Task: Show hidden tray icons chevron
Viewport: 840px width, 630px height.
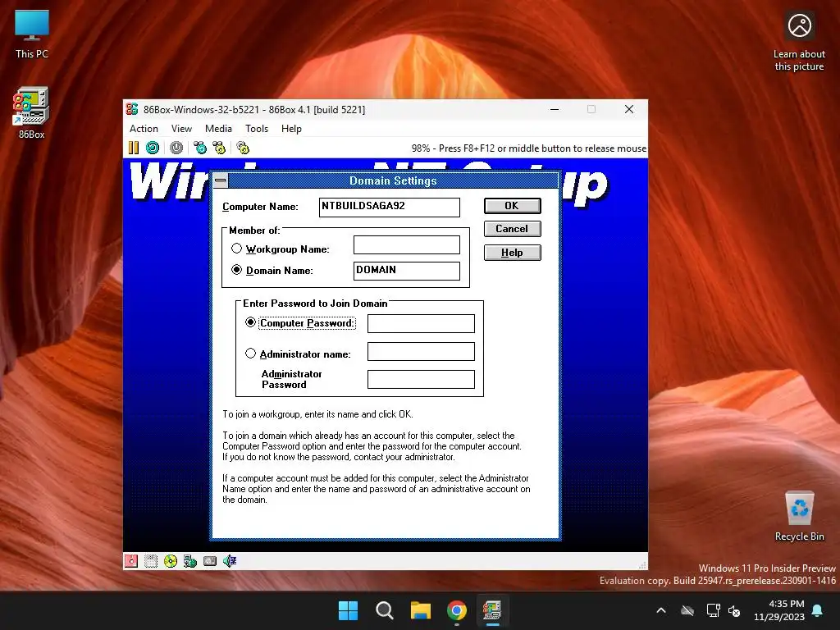Action: pyautogui.click(x=661, y=610)
